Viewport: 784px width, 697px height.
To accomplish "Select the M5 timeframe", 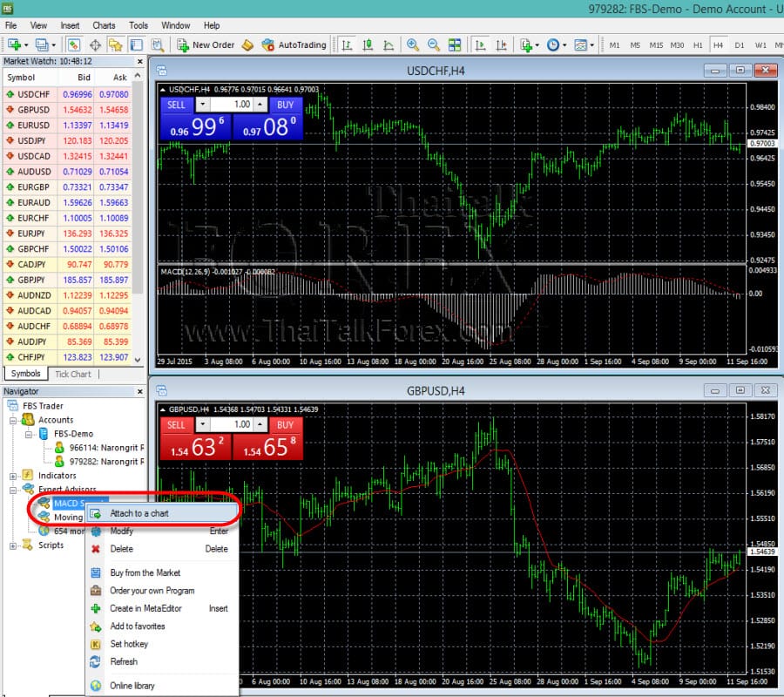I will click(635, 45).
